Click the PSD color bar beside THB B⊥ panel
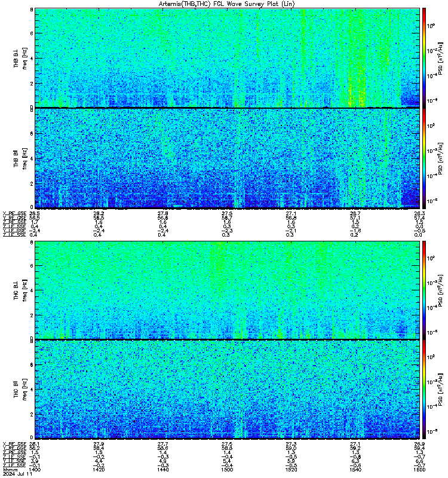448x478 pixels. tap(424, 58)
